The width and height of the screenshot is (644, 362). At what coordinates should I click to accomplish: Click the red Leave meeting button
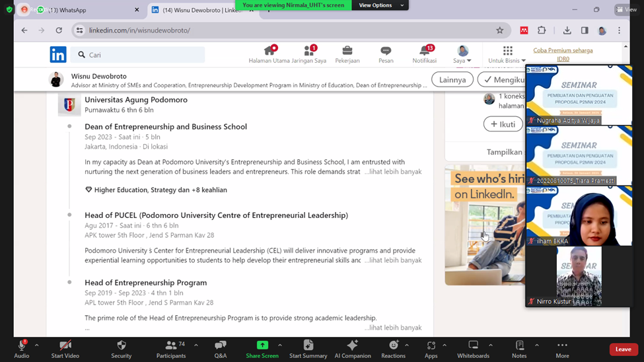[x=623, y=349]
